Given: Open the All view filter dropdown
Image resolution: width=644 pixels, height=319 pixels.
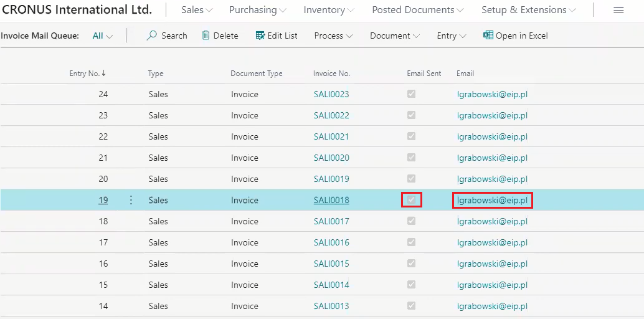Looking at the screenshot, I should 102,36.
